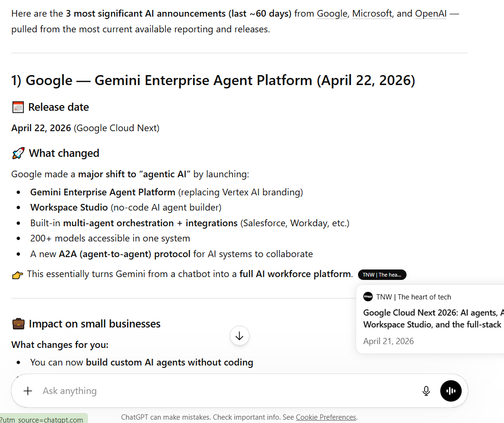Click '3 most significant AI announcements' intro text
The height and width of the screenshot is (423, 504).
click(x=178, y=13)
